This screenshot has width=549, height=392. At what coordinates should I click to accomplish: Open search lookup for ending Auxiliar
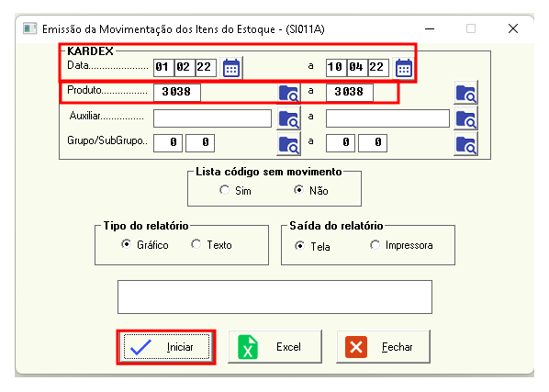point(466,118)
